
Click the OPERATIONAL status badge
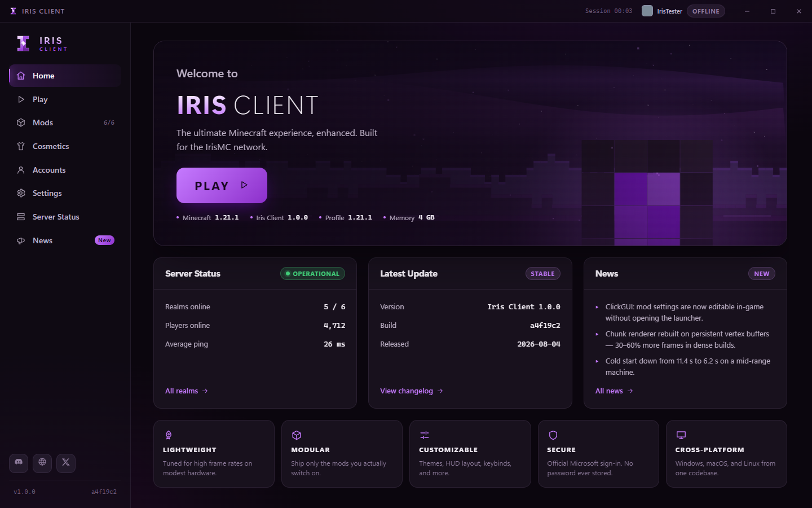(x=312, y=274)
